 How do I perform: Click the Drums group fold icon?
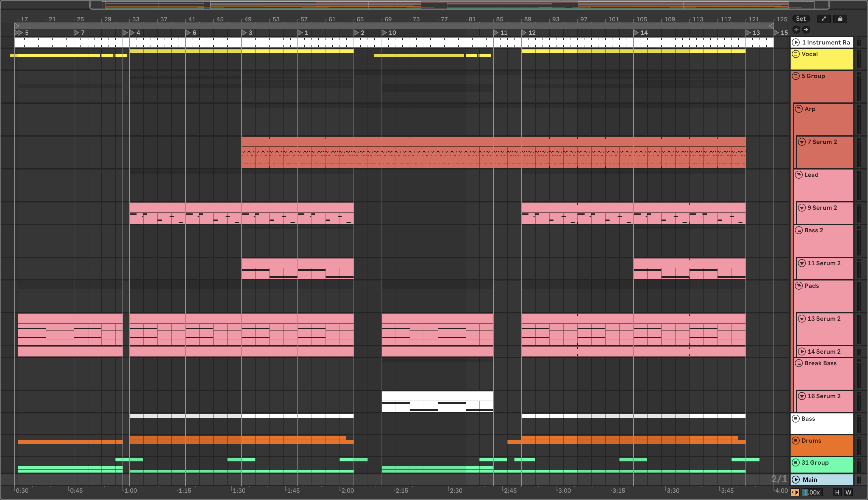pyautogui.click(x=795, y=441)
